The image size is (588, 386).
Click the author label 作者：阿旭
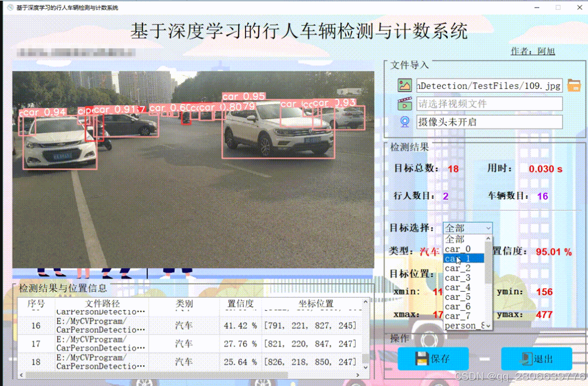[533, 52]
